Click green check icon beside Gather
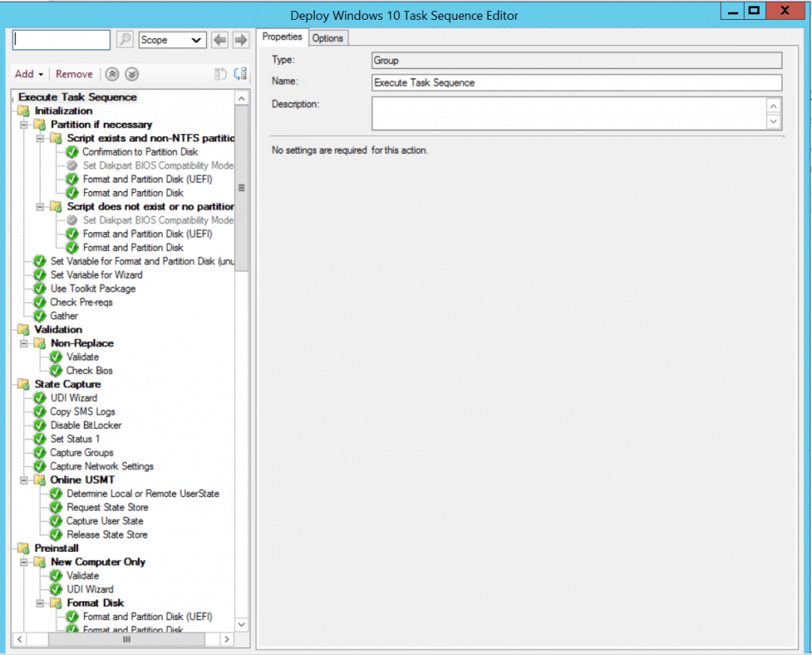Screen dimensions: 812x655 40,316
